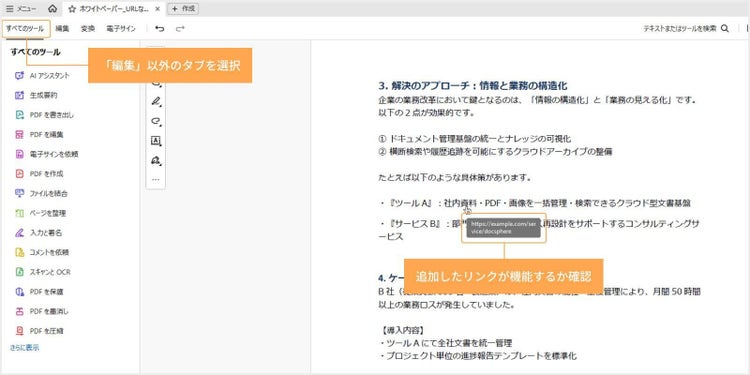Image resolution: width=750 pixels, height=375 pixels.
Task: Click the line プロジェクト単位の進捗報告テンプレートを標準化
Action: [478, 356]
